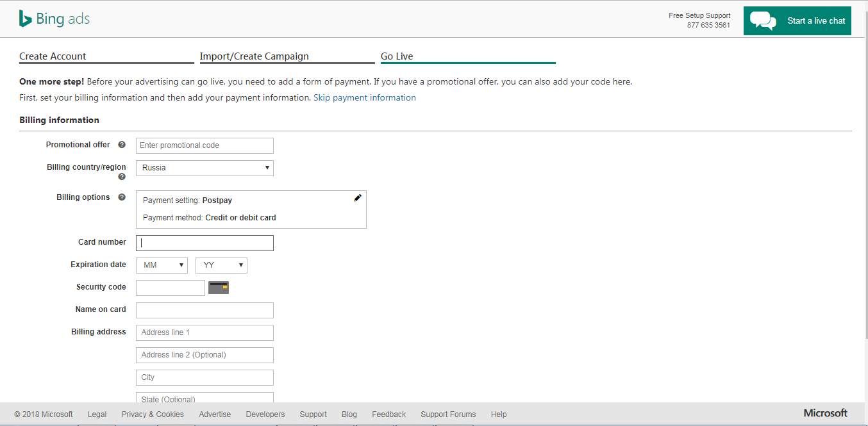The image size is (868, 426).
Task: Edit billing options with pencil icon
Action: (358, 198)
